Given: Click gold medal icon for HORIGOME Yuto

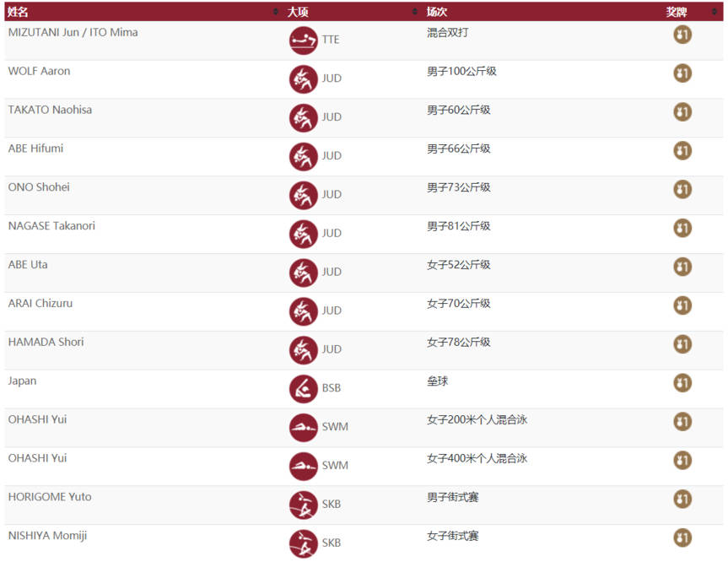Looking at the screenshot, I should pyautogui.click(x=682, y=499).
